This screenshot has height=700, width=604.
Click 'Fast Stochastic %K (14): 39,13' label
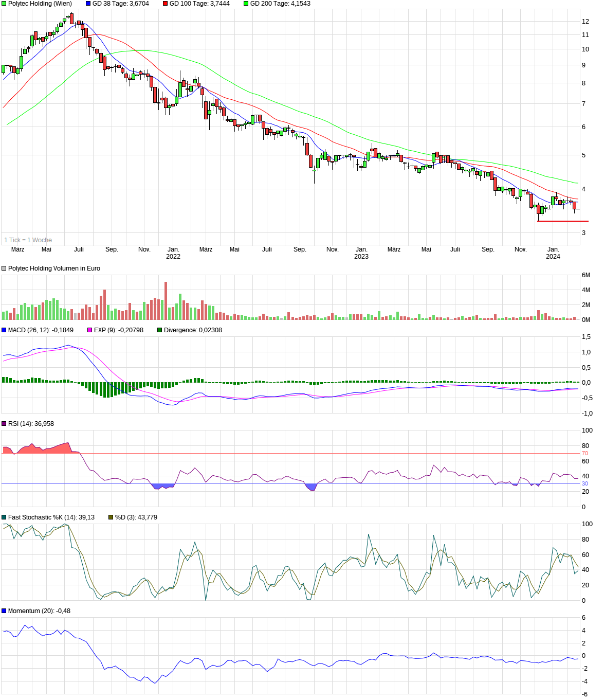pos(51,517)
